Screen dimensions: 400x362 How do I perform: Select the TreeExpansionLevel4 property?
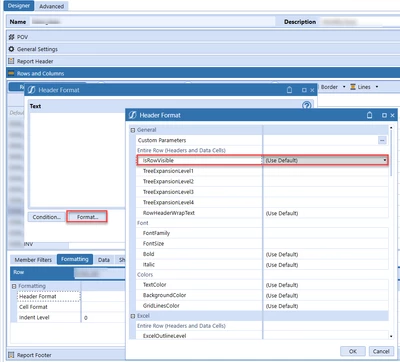(168, 202)
